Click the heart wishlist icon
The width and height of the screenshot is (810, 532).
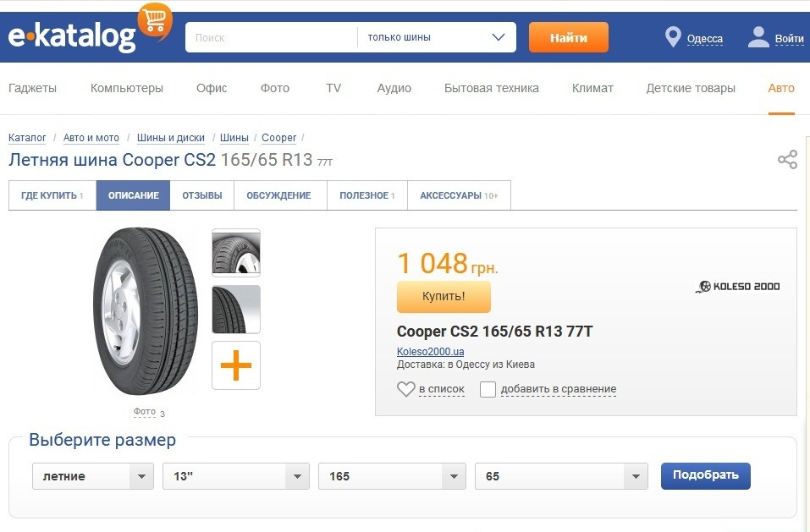click(406, 388)
